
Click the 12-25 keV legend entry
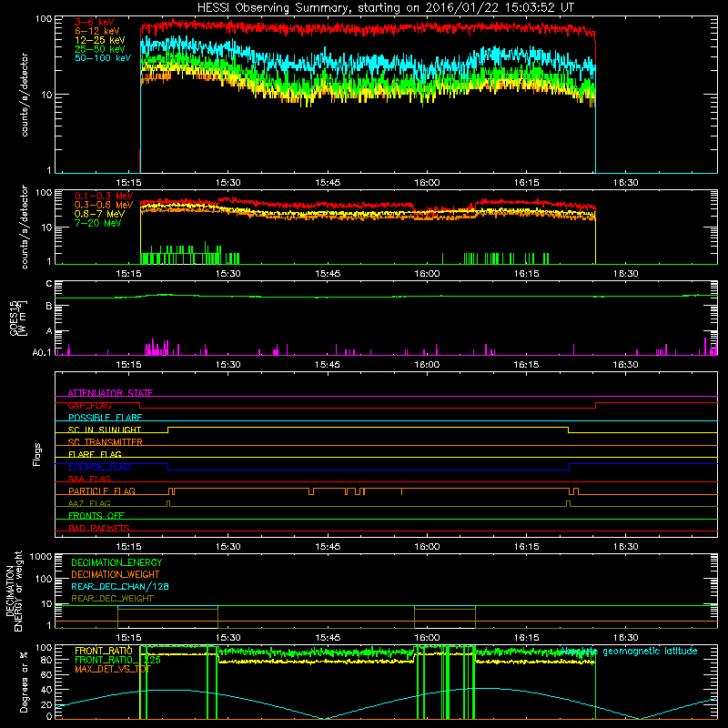tap(99, 40)
